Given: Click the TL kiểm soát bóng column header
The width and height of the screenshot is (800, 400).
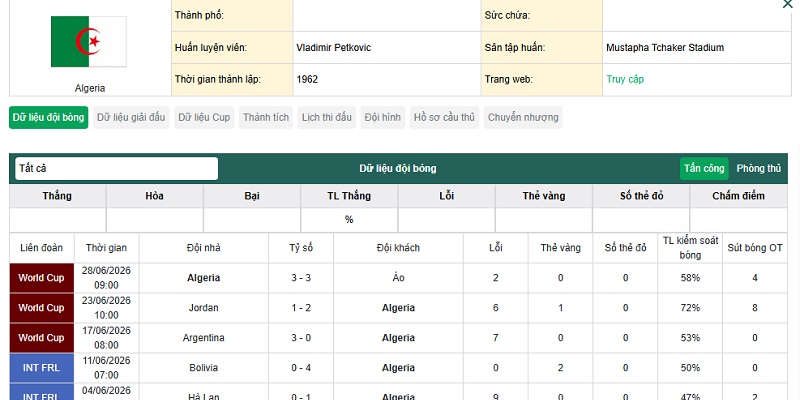Looking at the screenshot, I should click(x=690, y=248).
